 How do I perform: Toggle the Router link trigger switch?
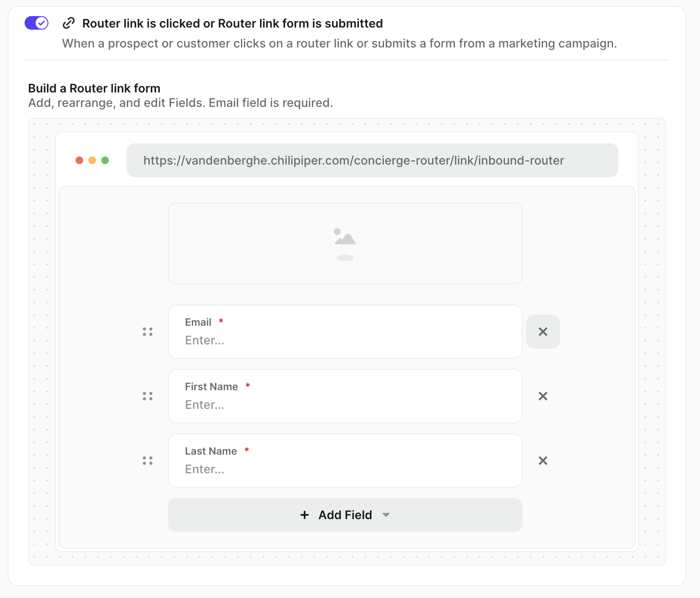(x=36, y=23)
